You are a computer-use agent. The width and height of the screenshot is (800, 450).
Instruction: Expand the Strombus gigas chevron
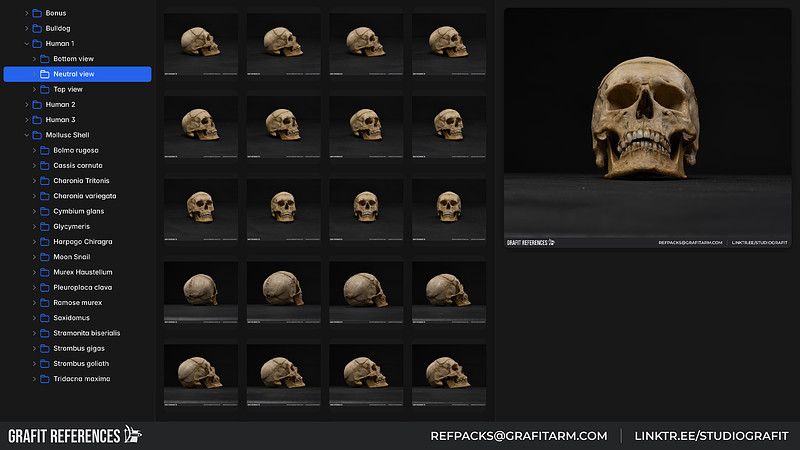click(34, 348)
